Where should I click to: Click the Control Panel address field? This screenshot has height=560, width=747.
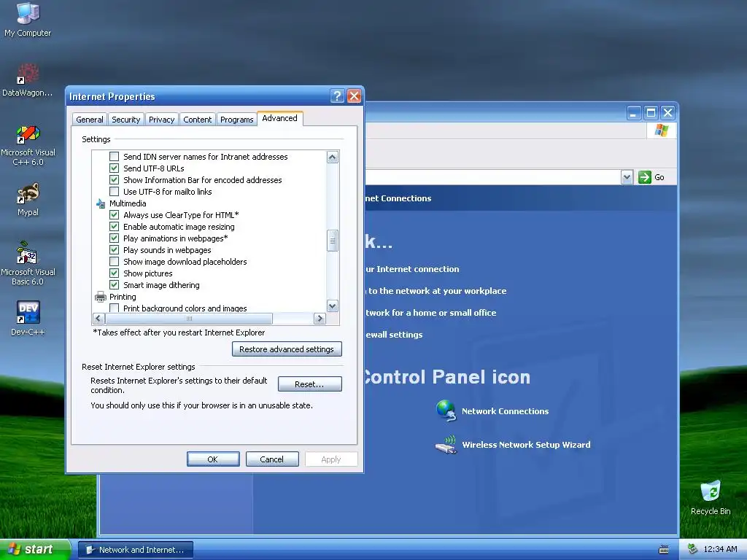[x=493, y=177]
